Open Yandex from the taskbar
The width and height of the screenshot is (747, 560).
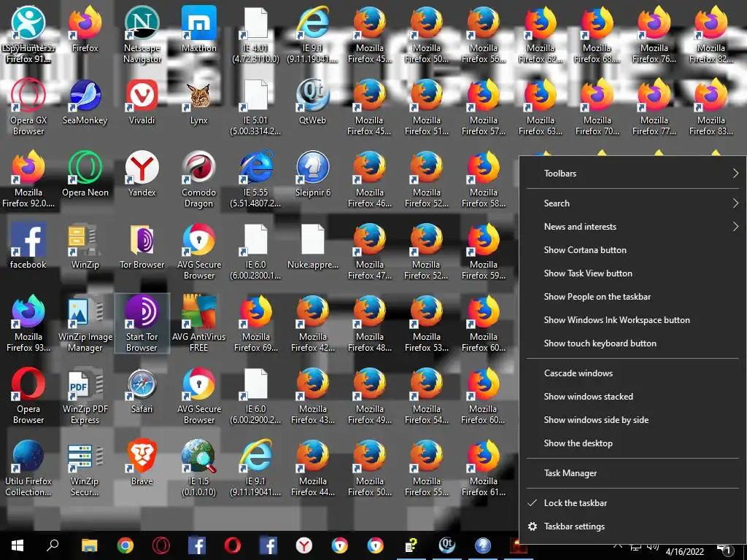tap(304, 545)
